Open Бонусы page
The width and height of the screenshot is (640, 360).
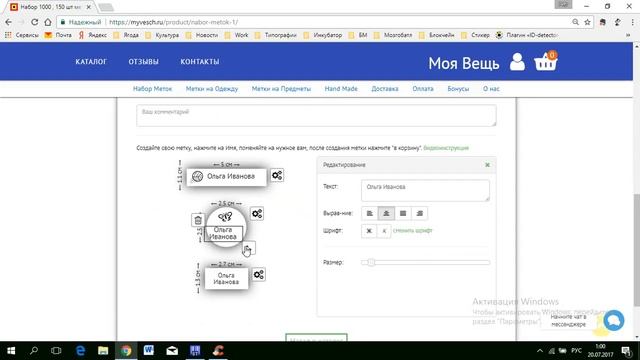tap(458, 89)
